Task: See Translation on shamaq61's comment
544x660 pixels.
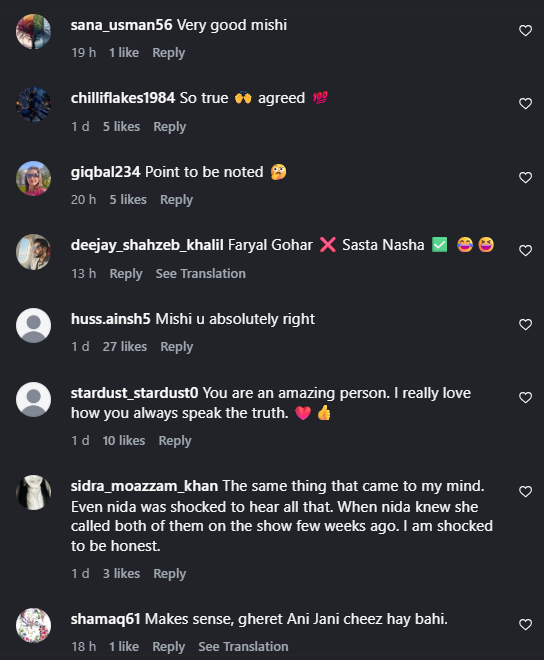Action: point(243,647)
